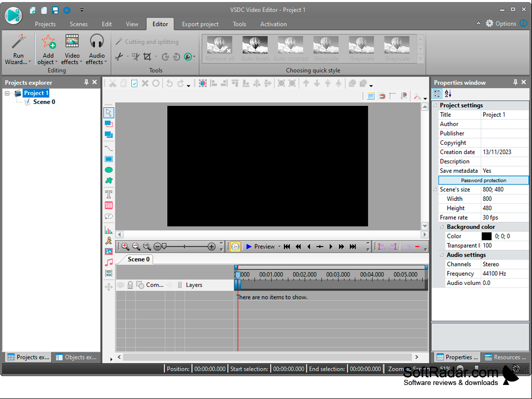Add a text object with T tool

(108, 195)
